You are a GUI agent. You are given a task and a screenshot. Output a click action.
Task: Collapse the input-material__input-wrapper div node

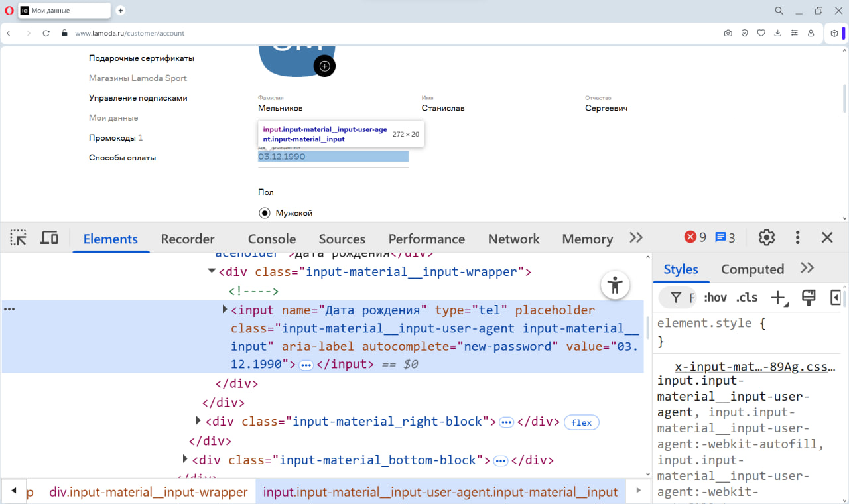click(212, 271)
